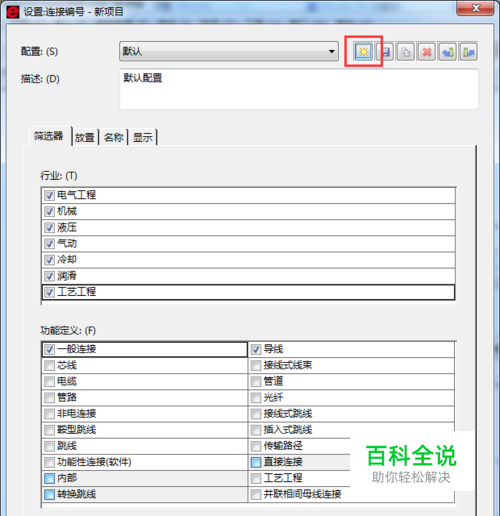This screenshot has width=500, height=516.
Task: Open the 配置 dropdown showing 默认
Action: point(229,51)
